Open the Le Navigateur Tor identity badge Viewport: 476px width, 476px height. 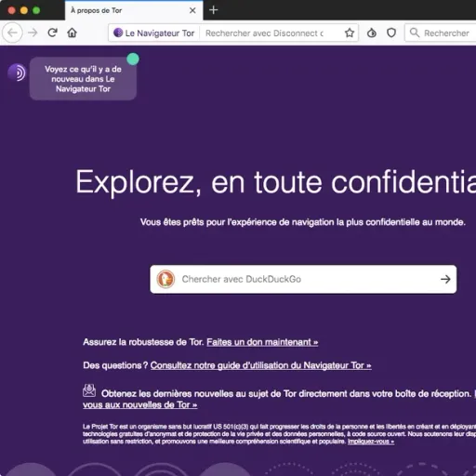pyautogui.click(x=153, y=33)
